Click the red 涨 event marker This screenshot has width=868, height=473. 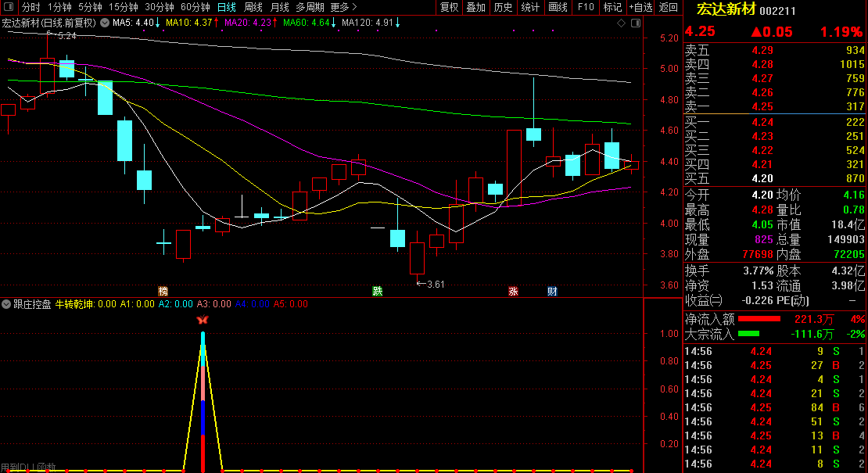coord(514,291)
